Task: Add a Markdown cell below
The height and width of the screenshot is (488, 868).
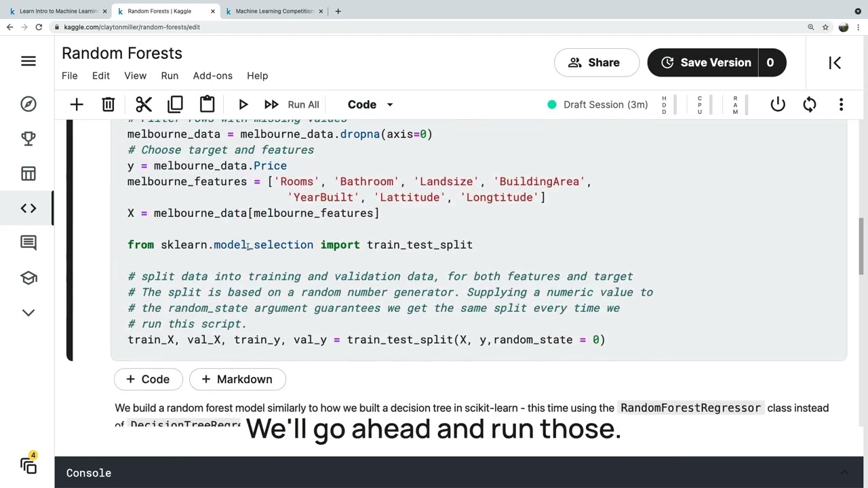Action: click(x=237, y=379)
